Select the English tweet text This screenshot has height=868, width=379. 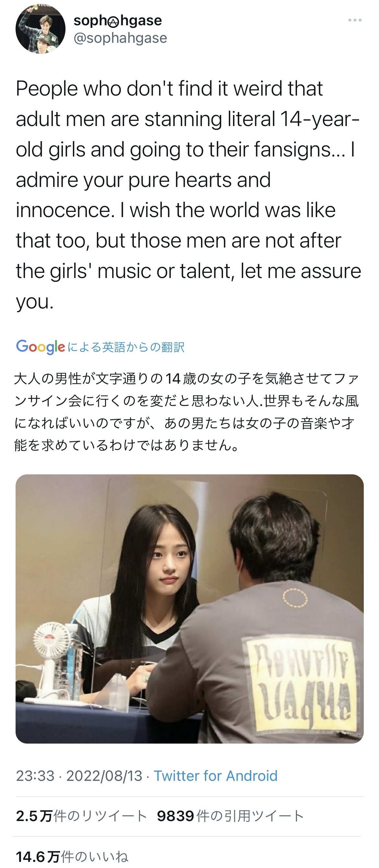click(x=188, y=194)
